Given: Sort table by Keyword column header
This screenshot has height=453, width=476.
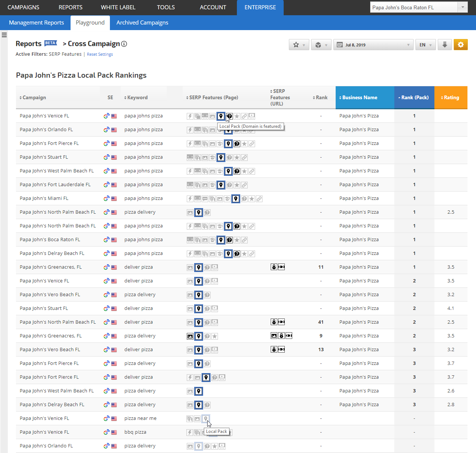Looking at the screenshot, I should coord(137,97).
